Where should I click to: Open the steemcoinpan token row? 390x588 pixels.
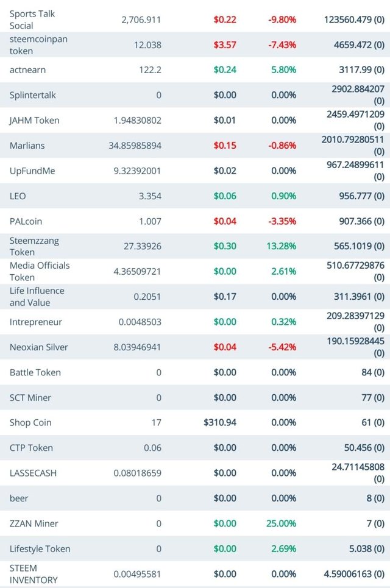tap(38, 45)
